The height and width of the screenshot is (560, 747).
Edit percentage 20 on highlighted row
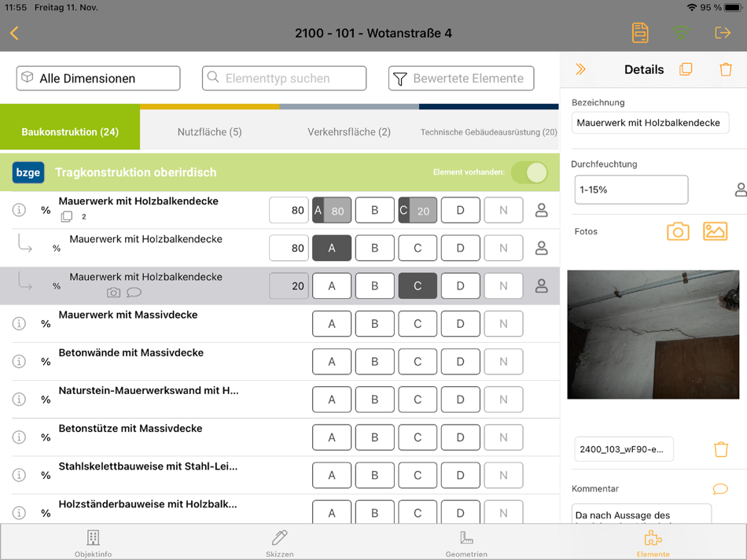[289, 286]
